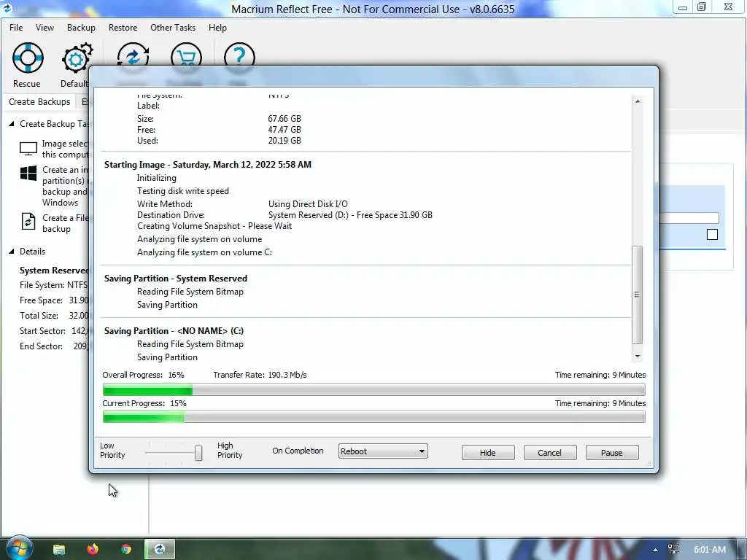Viewport: 747px width, 560px height.
Task: Click the input field in background panel
Action: [689, 218]
